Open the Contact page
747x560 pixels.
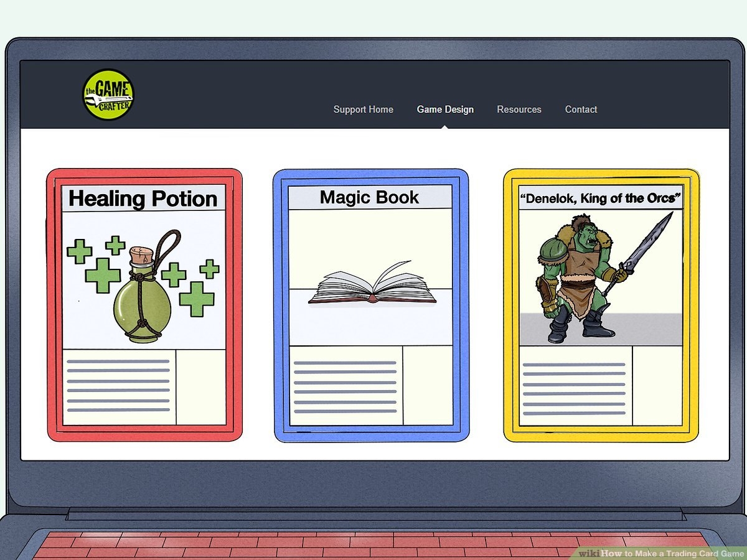click(581, 110)
